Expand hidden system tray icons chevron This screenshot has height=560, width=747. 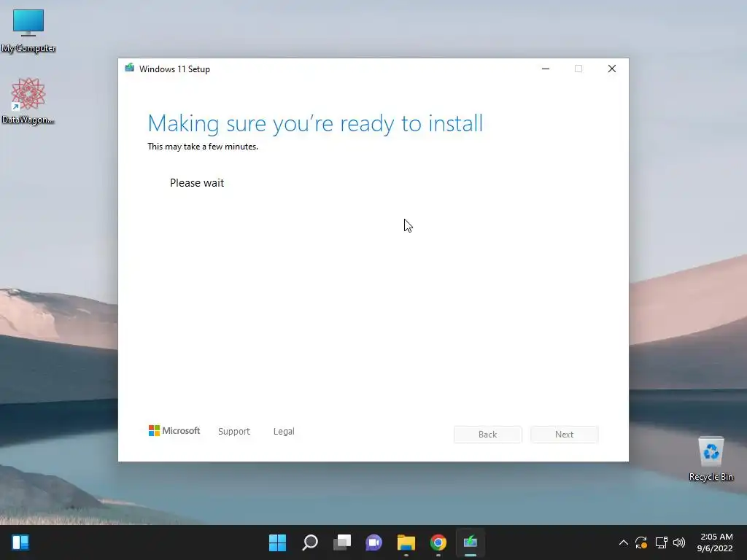(x=623, y=542)
